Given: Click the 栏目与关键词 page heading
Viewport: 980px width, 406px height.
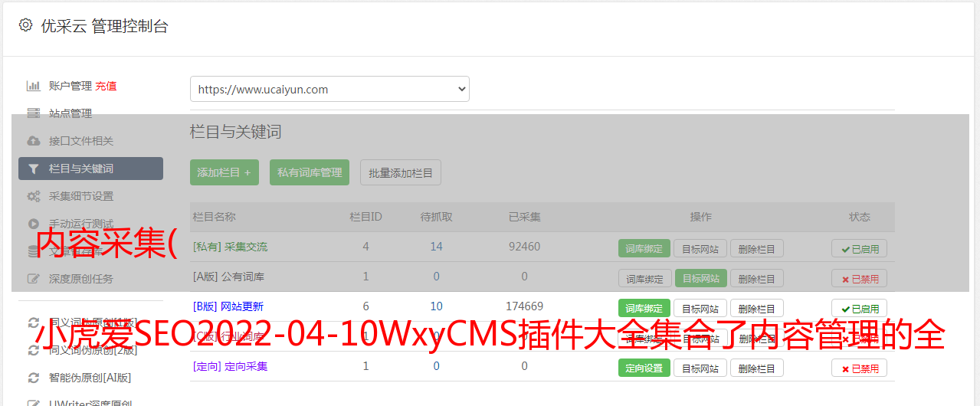Looking at the screenshot, I should coord(236,132).
